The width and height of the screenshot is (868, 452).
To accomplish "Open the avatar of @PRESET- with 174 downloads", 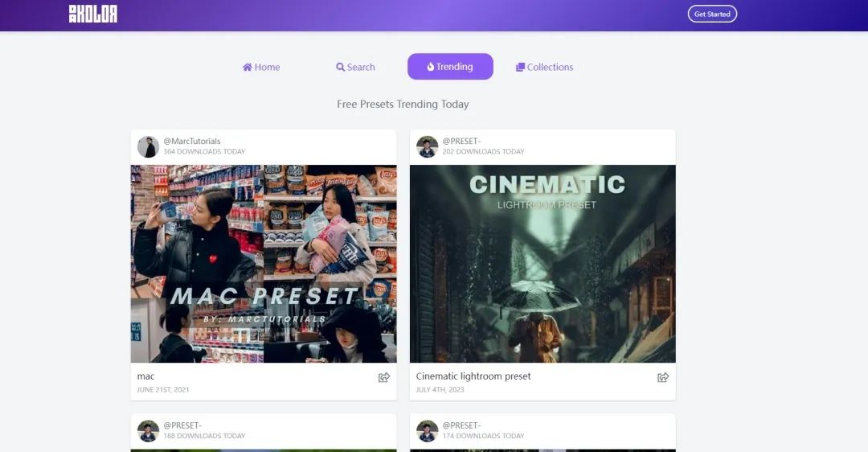I will point(427,431).
